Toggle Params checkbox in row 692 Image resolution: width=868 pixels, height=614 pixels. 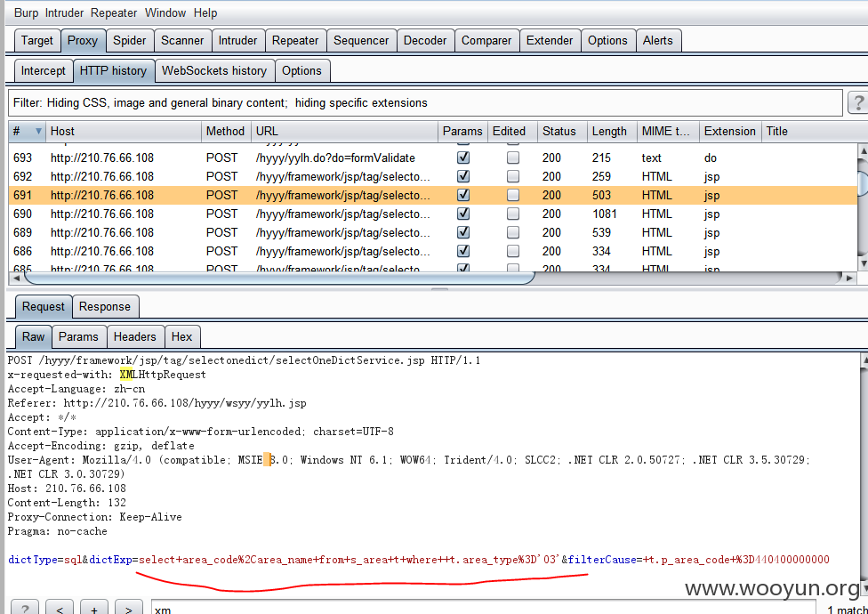pos(463,176)
